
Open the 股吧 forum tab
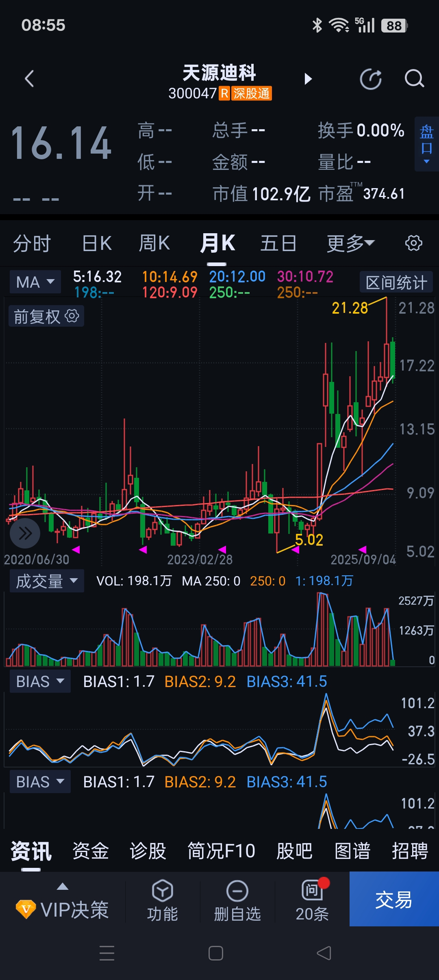click(294, 851)
